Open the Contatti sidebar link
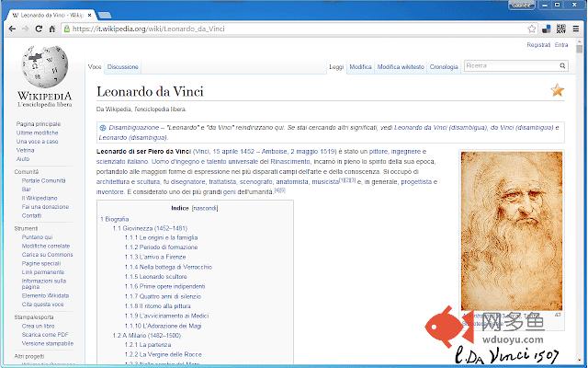This screenshot has height=368, width=588. tap(31, 215)
